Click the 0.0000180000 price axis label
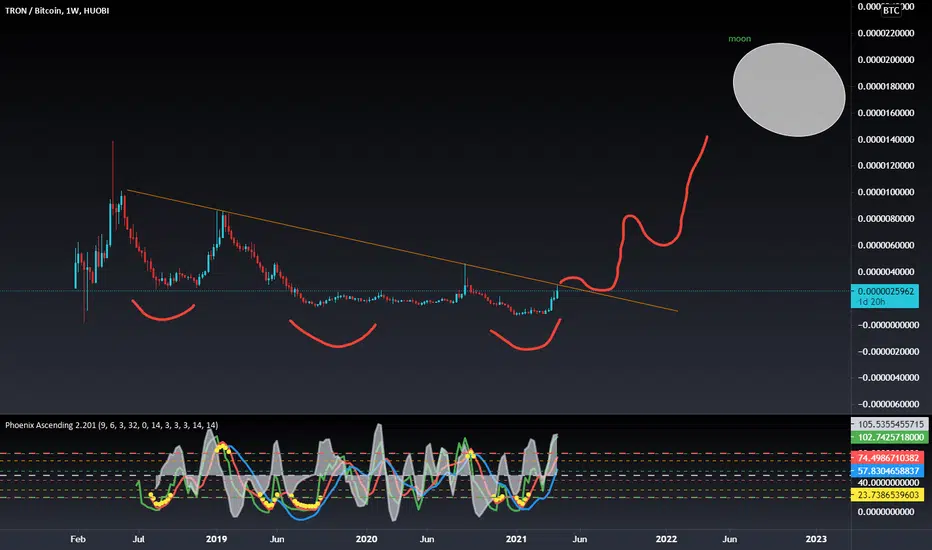This screenshot has height=550, width=932. (886, 86)
